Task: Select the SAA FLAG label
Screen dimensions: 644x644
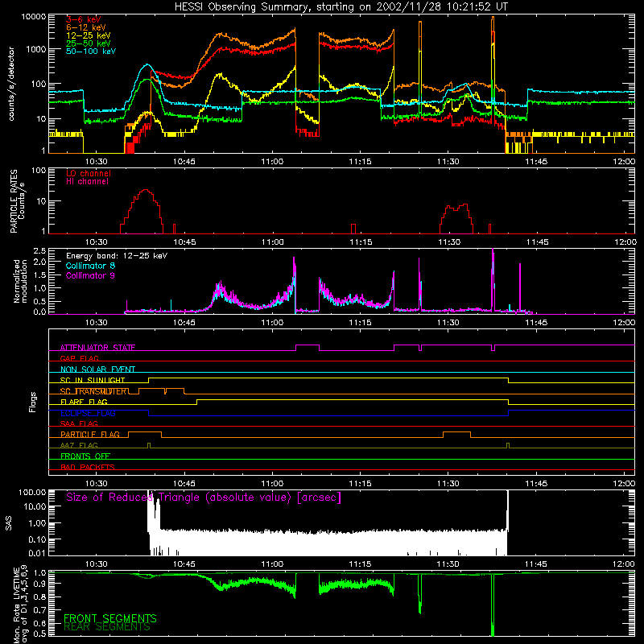Action: pos(79,423)
